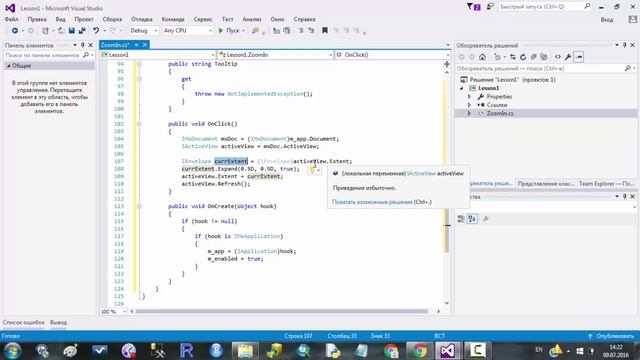Open the Lesson1.ZoomIn class dropdown
Image resolution: width=640 pixels, height=360 pixels.
click(x=276, y=55)
